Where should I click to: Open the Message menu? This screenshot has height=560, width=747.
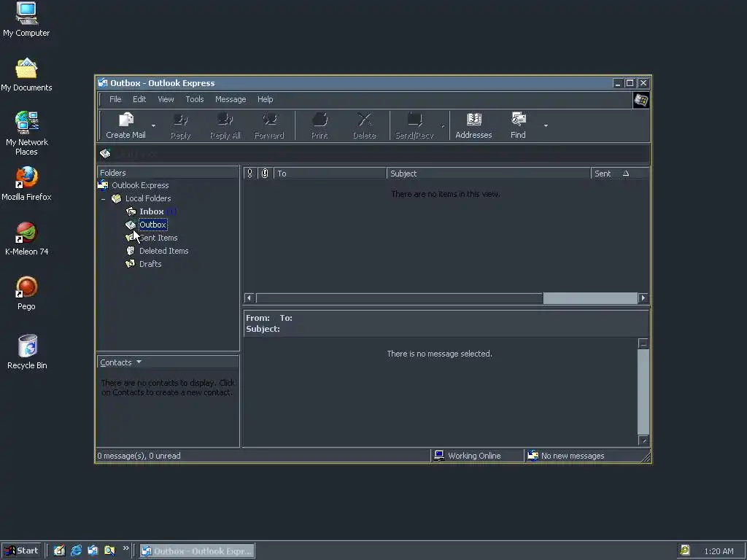(231, 99)
